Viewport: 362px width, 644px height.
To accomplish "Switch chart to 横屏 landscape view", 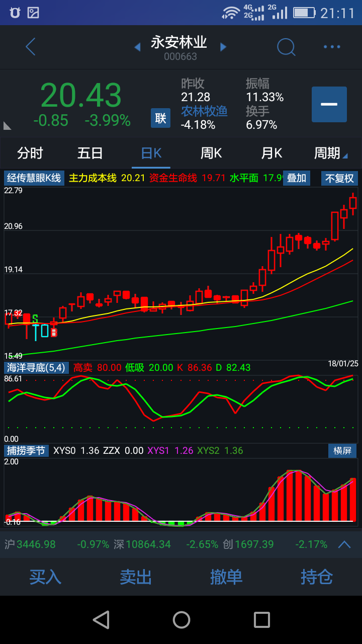I will click(x=342, y=450).
